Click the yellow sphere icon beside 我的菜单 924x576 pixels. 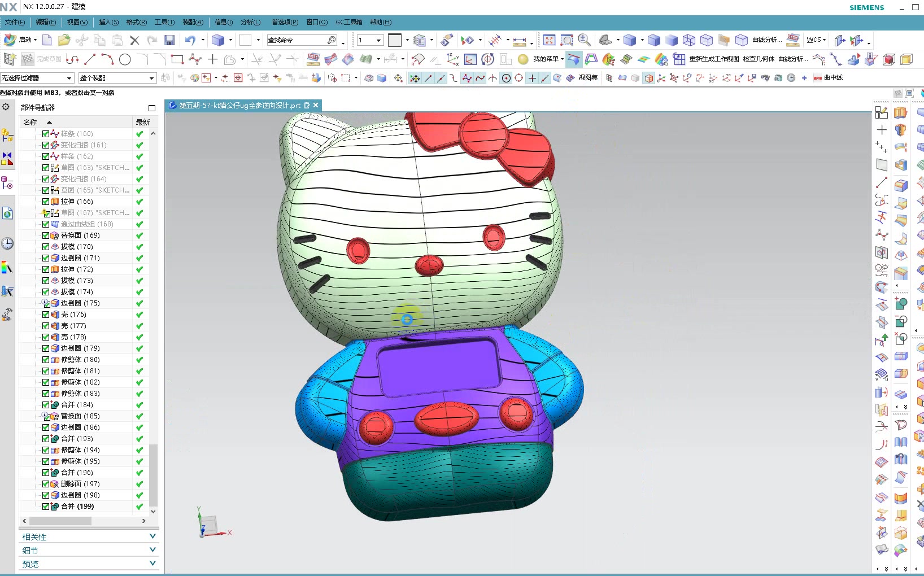(523, 59)
